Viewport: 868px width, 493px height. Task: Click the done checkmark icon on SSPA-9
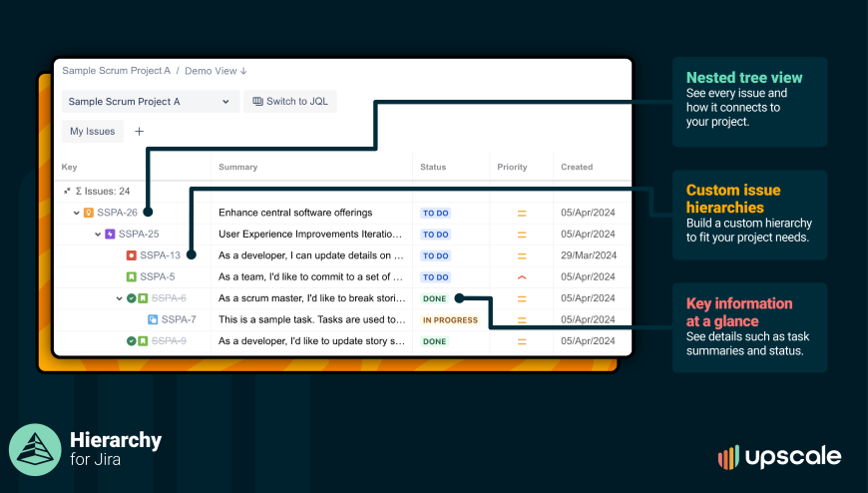click(131, 341)
